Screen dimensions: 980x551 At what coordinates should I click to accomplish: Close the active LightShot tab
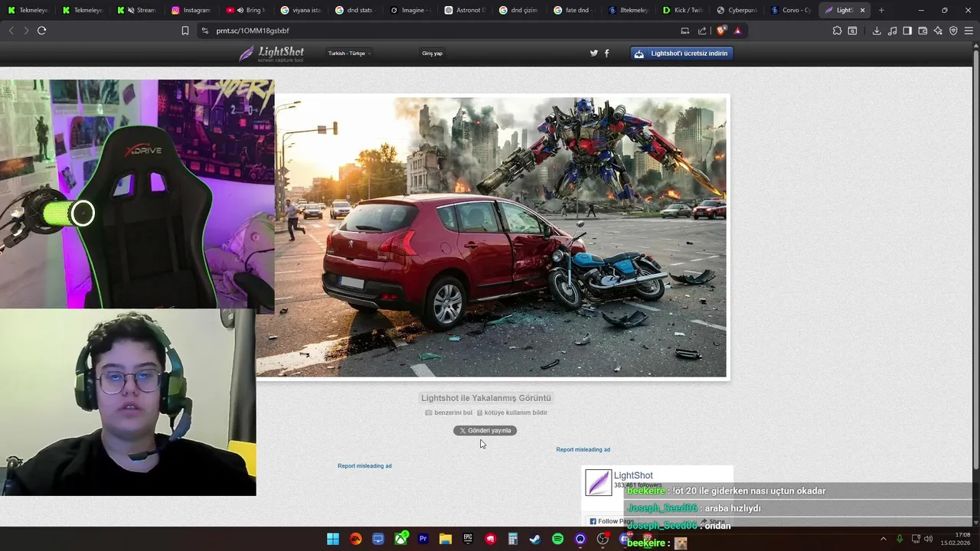pos(863,10)
